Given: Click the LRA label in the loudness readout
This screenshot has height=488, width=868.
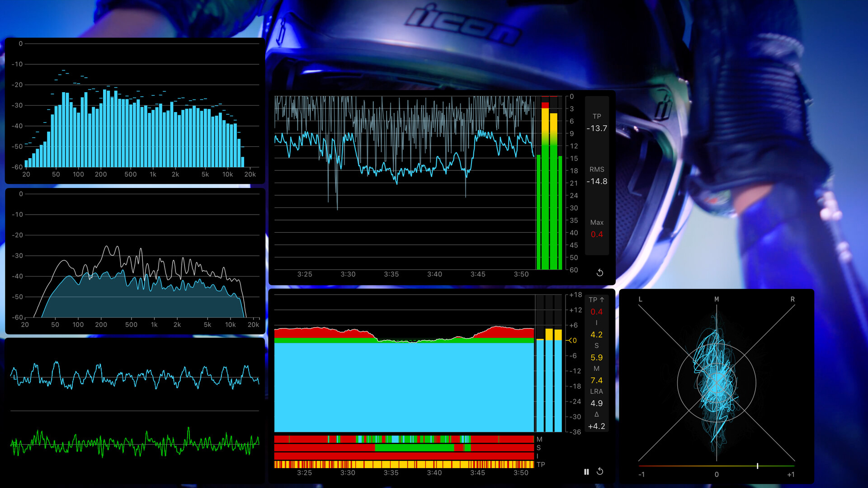Looking at the screenshot, I should pos(596,391).
